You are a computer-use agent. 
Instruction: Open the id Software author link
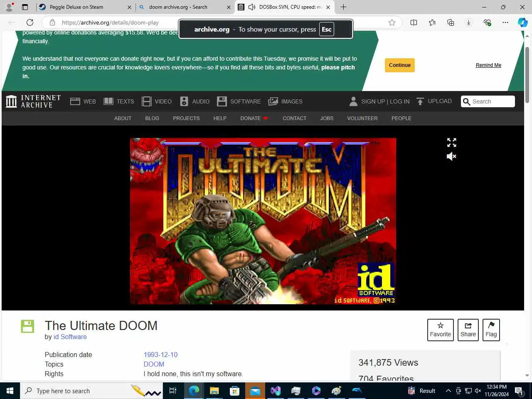coord(70,337)
